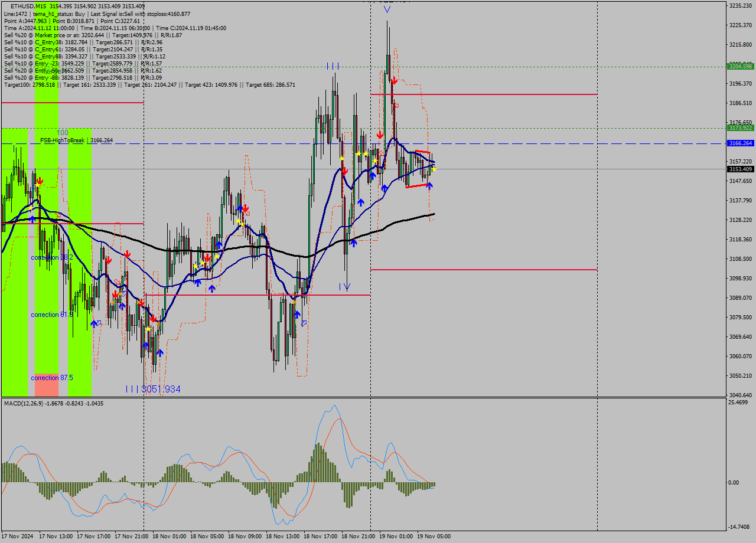Click Time B:2024.11.15 06:30:00 text

tap(116, 28)
